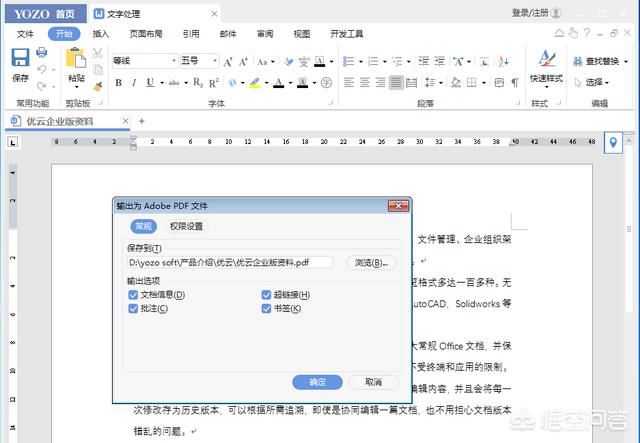Click the save path input field
The width and height of the screenshot is (640, 443).
[x=231, y=263]
